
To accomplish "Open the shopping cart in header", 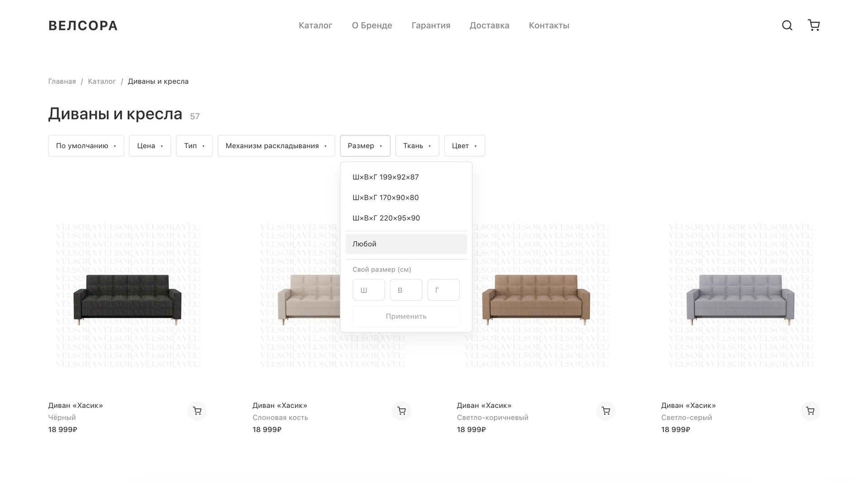I will pos(814,25).
